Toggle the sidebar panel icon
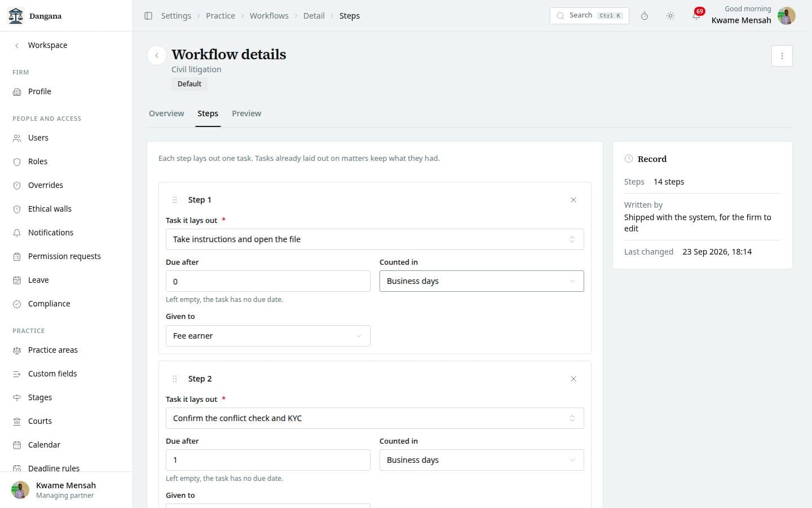This screenshot has height=508, width=812. [x=148, y=16]
